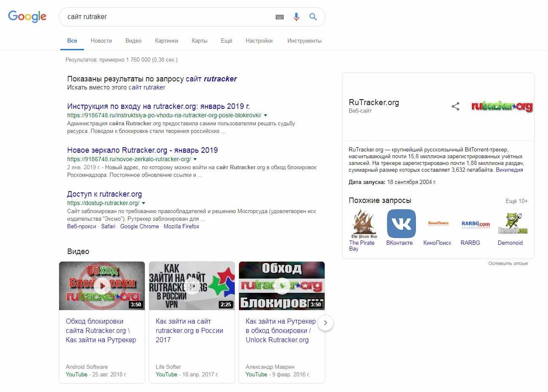Screen dimensions: 548x392
Task: Open the Веб-прокси sitelink
Action: [x=81, y=227]
